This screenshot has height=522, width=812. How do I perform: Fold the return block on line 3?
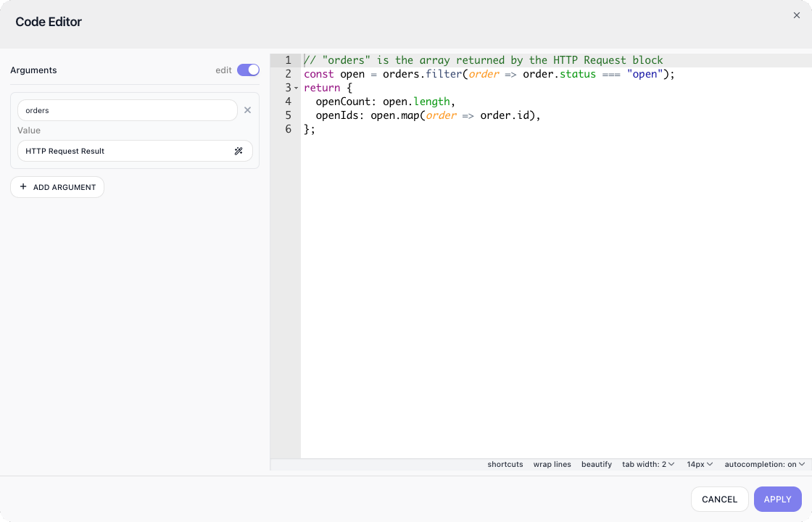coord(297,88)
